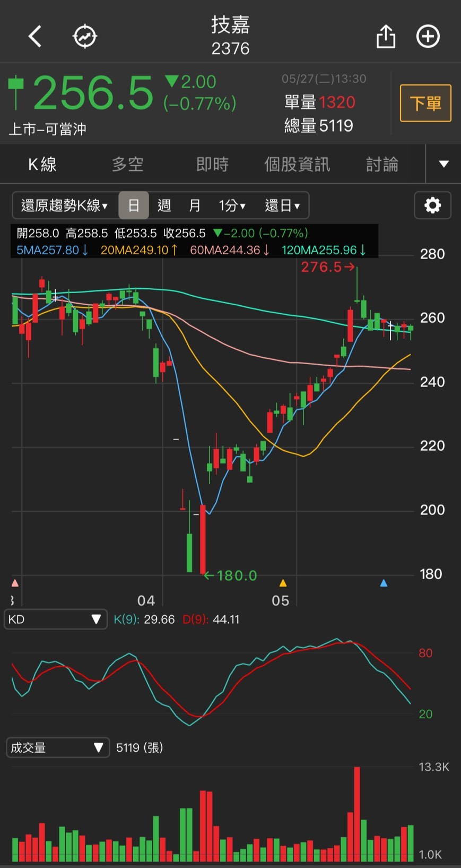Add stock with the plus icon
The image size is (461, 868).
(x=428, y=37)
